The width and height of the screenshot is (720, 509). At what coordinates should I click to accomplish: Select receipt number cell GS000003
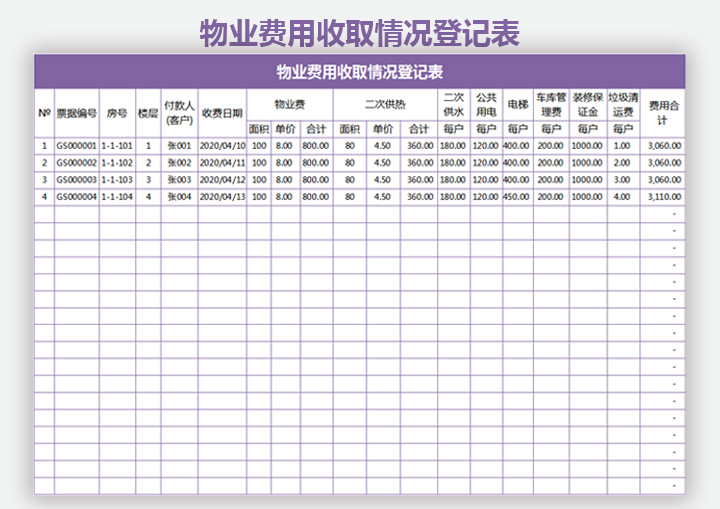(77, 180)
